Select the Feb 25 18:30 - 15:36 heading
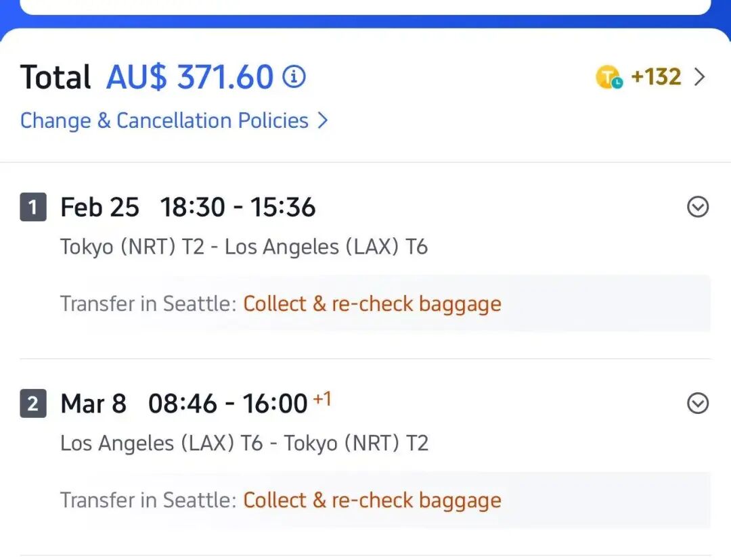The width and height of the screenshot is (731, 560). (187, 208)
